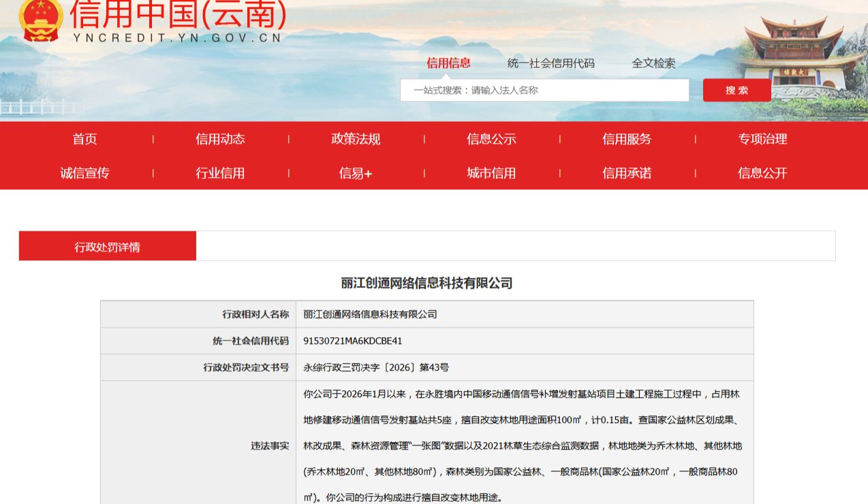Click the national emblem logo icon
868x504 pixels.
click(x=40, y=21)
